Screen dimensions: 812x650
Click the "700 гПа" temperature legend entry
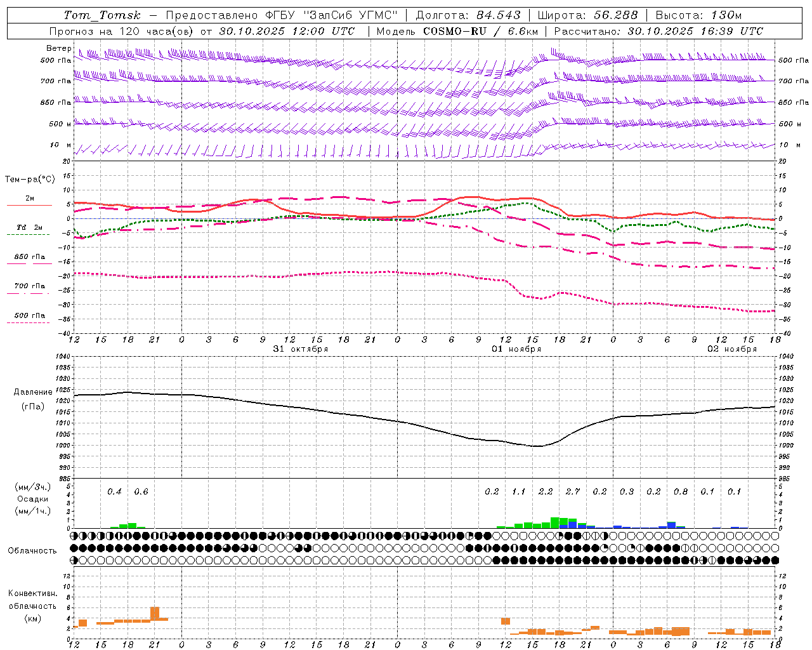(x=30, y=286)
